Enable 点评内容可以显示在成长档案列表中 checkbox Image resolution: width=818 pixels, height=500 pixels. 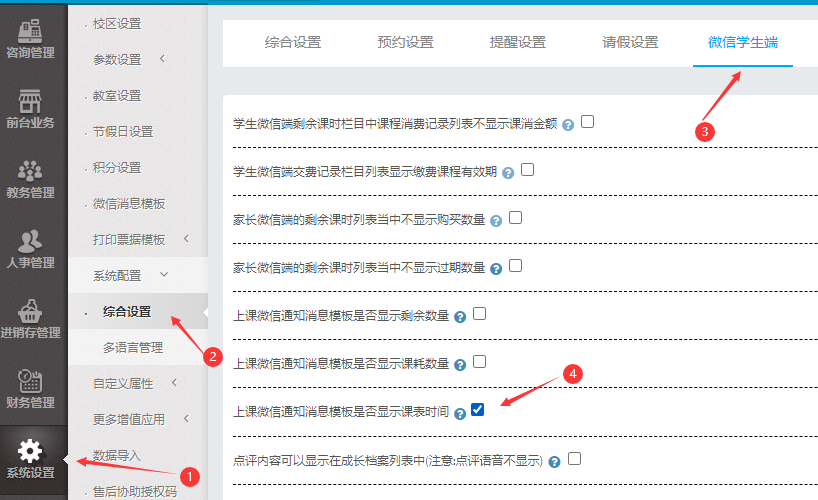pos(574,458)
